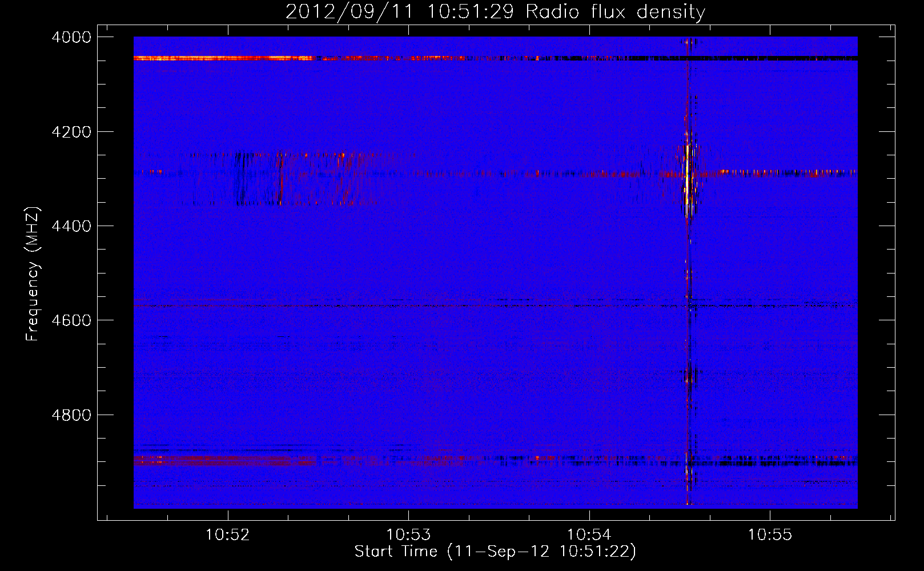This screenshot has width=924, height=571.
Task: Click the plot title '2012/09/11 10:51:29 Radio flux density'
Action: tap(495, 12)
